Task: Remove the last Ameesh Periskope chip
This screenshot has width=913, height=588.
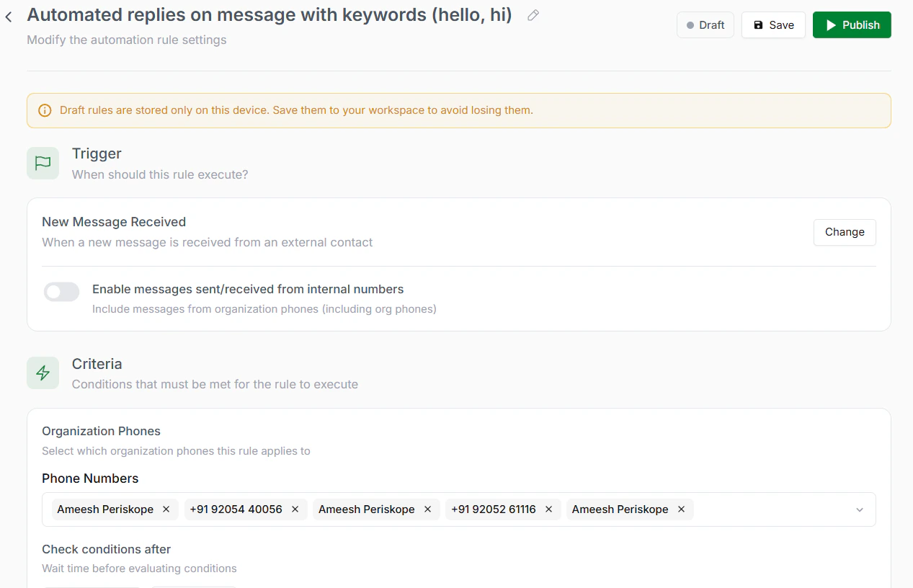Action: click(x=681, y=509)
